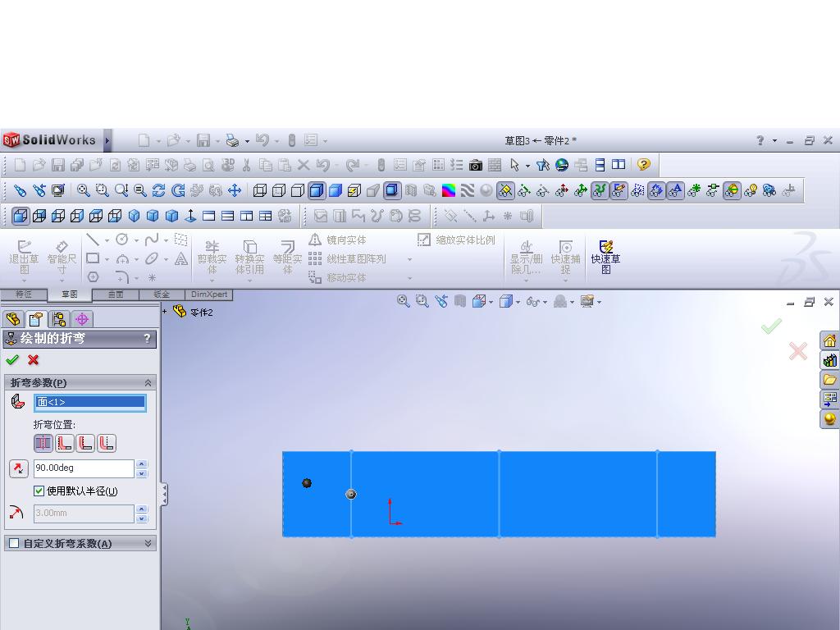Open dropdown beside 移动实体
Image resolution: width=840 pixels, height=630 pixels.
point(410,278)
